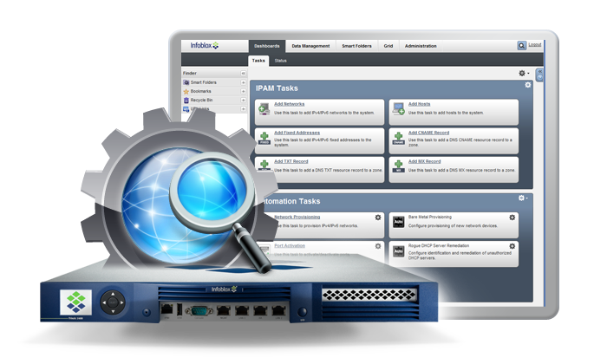Click the Add MX Record icon
The image size is (607, 364).
point(398,165)
